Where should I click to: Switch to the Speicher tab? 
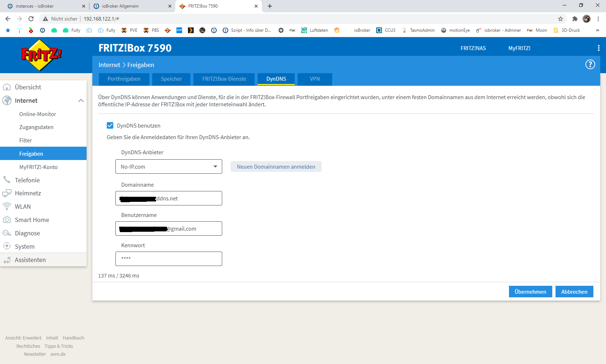(171, 79)
